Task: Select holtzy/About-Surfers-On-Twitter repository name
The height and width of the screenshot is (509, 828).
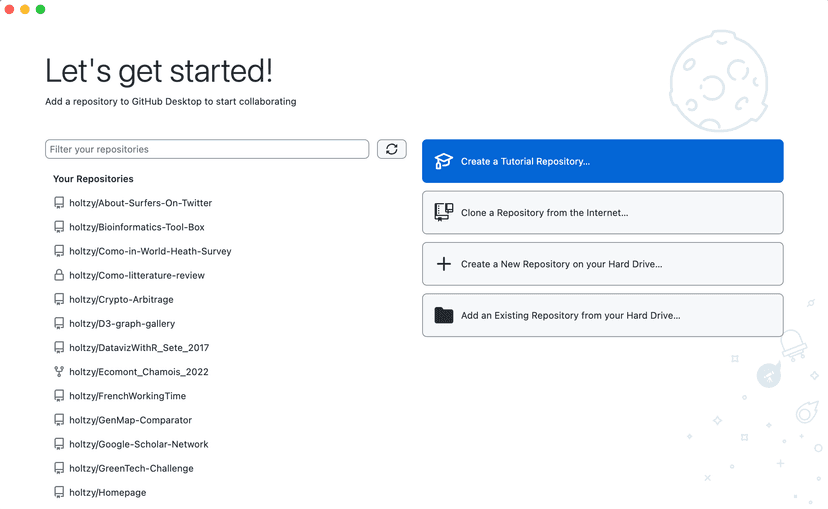Action: click(x=140, y=203)
